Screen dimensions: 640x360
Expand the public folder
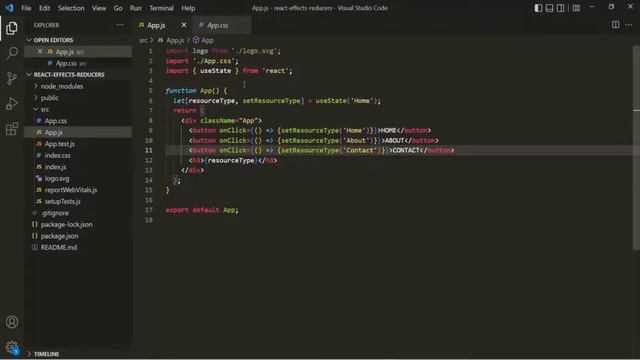pyautogui.click(x=49, y=98)
